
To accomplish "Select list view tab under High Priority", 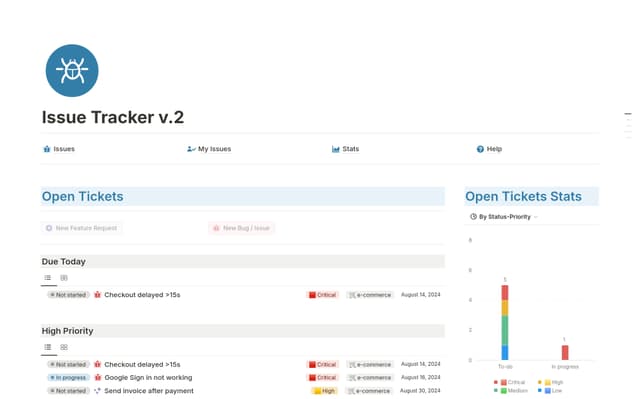I will 48,347.
